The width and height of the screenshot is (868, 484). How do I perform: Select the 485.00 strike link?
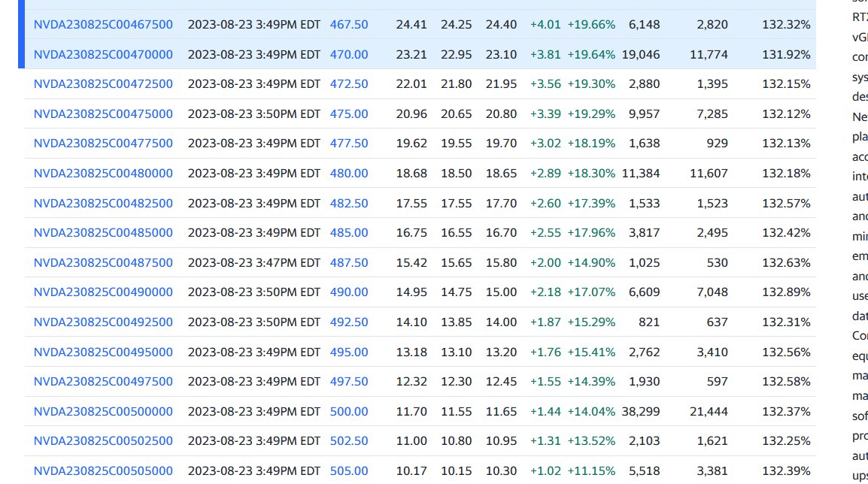click(x=349, y=233)
